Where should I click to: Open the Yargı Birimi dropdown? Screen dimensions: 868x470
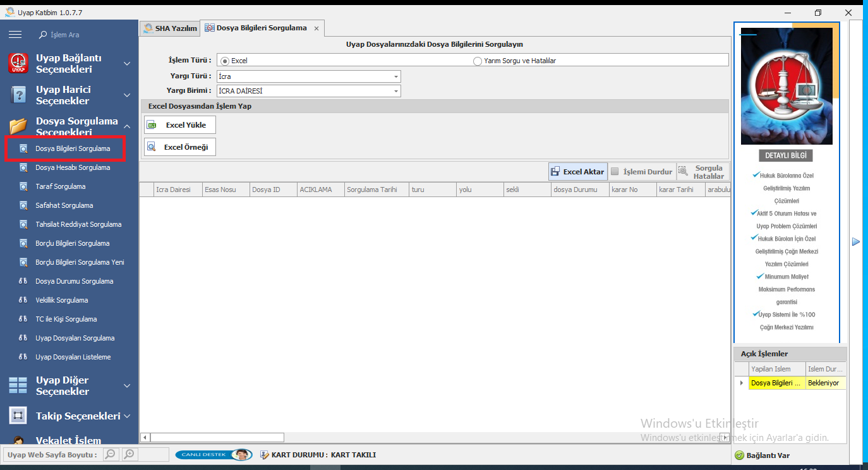(x=396, y=91)
